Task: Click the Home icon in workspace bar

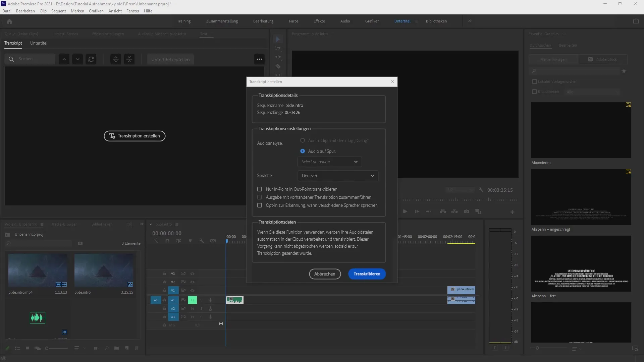Action: pyautogui.click(x=9, y=21)
